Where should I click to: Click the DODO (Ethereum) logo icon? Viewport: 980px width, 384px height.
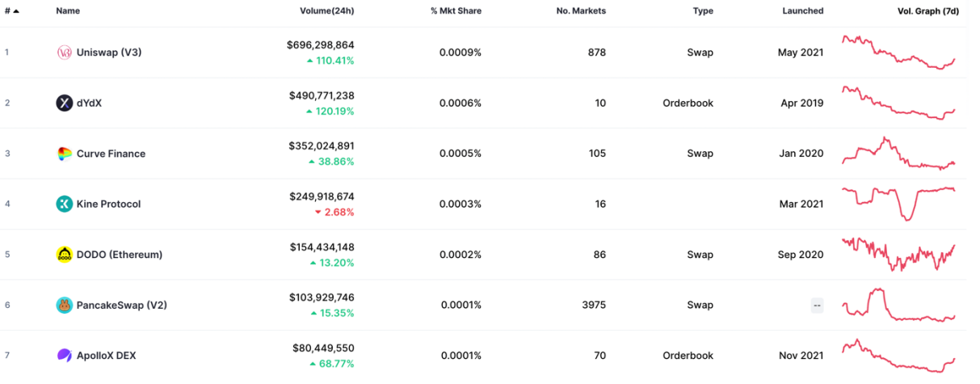coord(65,255)
